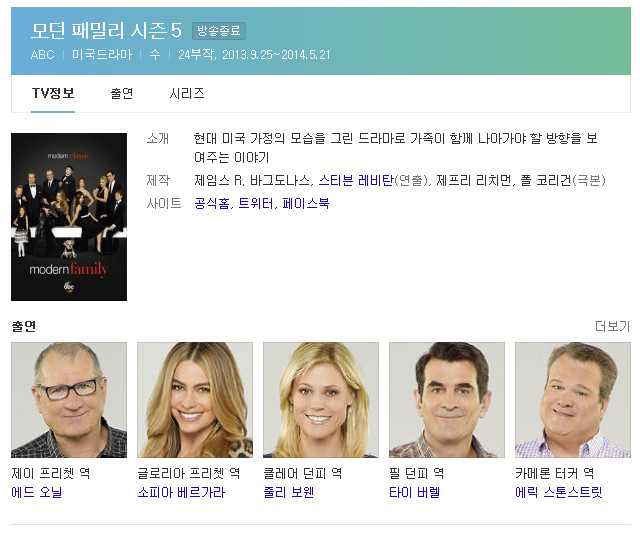Open the 시리즈 tab
Viewport: 640px width, 535px height.
pyautogui.click(x=187, y=93)
